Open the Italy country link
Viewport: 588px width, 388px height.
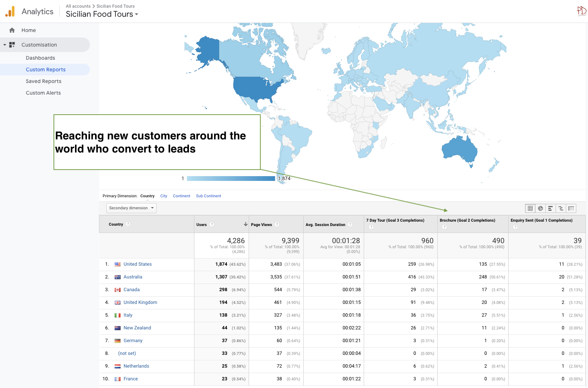click(128, 315)
